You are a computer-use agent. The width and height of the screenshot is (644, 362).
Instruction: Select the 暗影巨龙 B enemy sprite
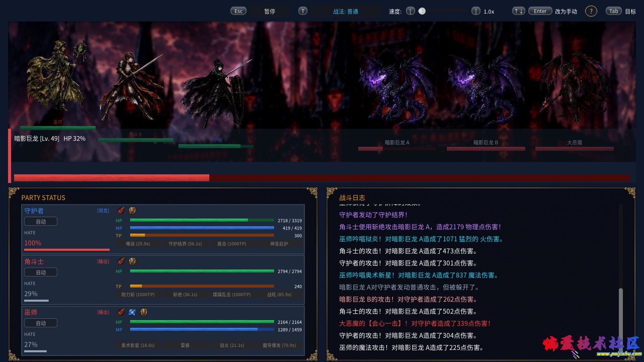tap(485, 89)
